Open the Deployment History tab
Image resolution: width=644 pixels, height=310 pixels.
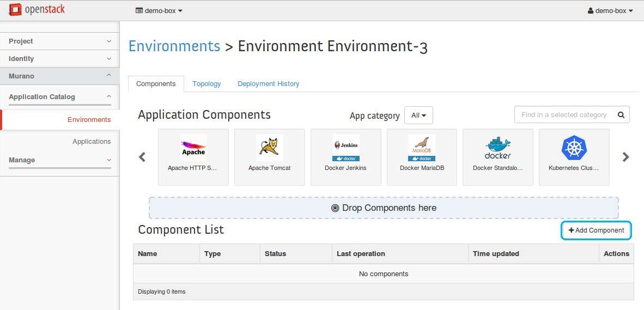tap(268, 84)
